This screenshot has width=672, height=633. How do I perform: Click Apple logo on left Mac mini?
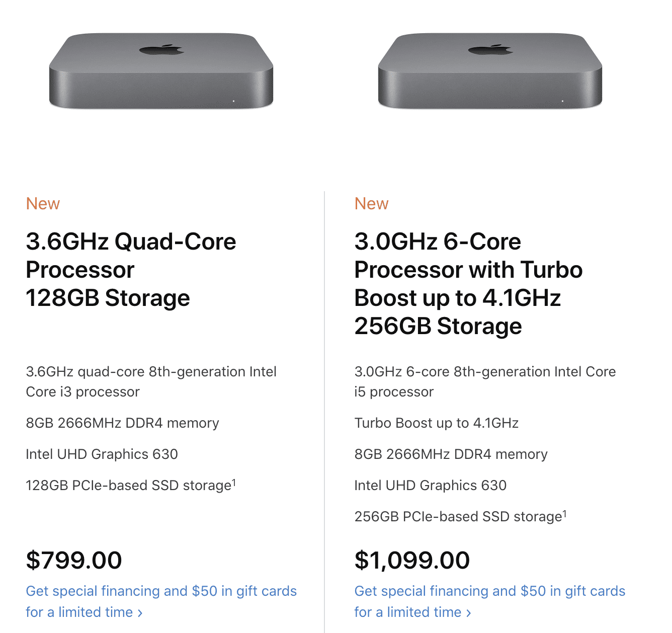pyautogui.click(x=161, y=50)
